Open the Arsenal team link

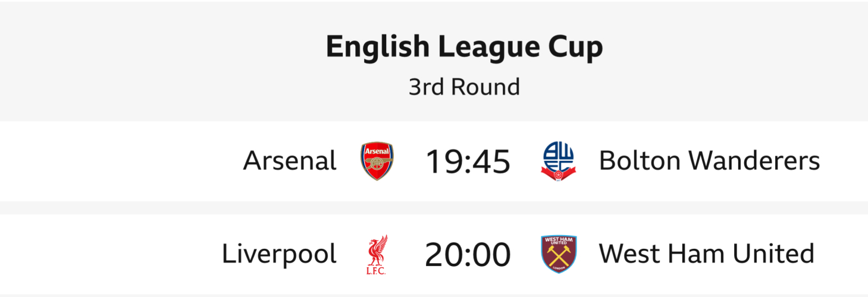pos(290,161)
